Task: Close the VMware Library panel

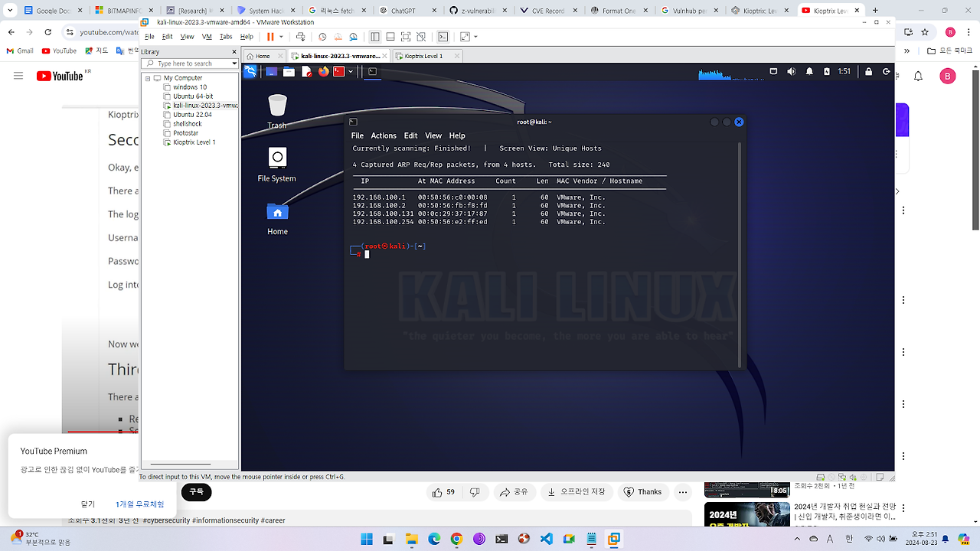Action: [234, 51]
